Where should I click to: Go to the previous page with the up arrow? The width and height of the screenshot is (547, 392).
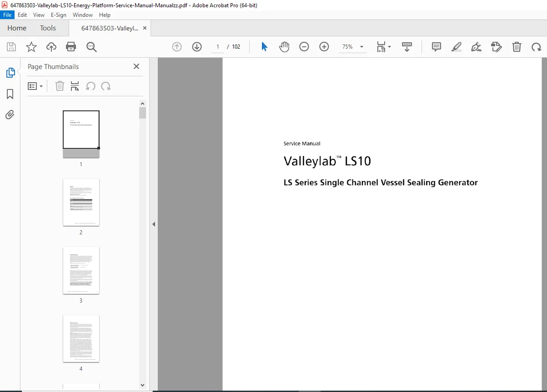177,47
